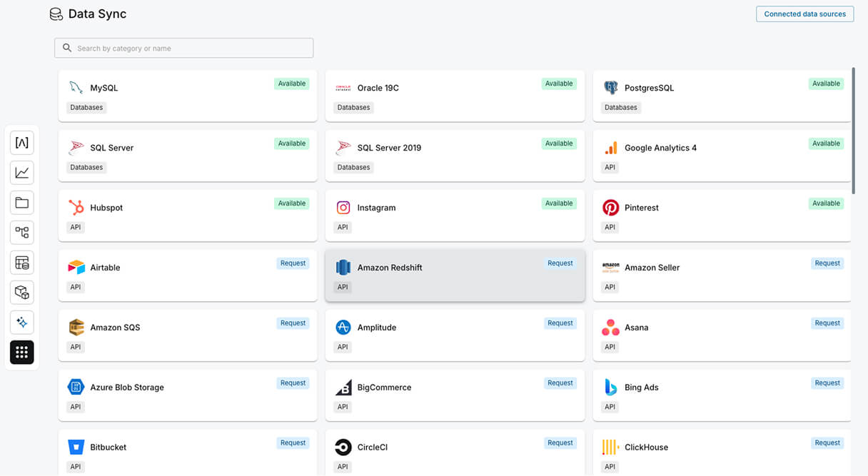Click the CircleCI logo
Image resolution: width=868 pixels, height=476 pixels.
tap(343, 447)
